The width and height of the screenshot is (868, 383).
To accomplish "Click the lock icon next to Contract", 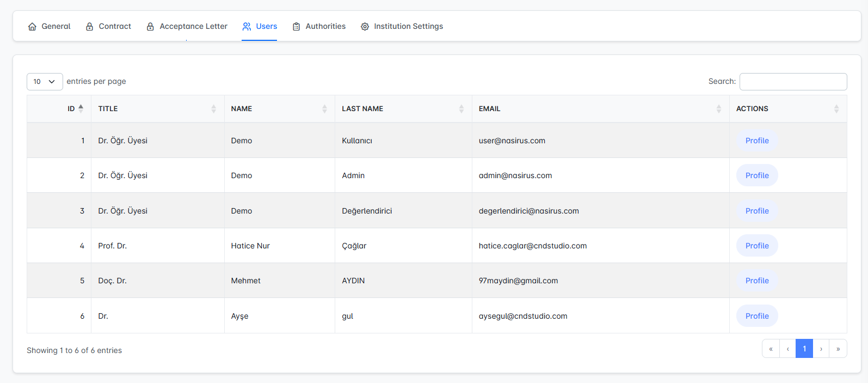I will pos(90,27).
